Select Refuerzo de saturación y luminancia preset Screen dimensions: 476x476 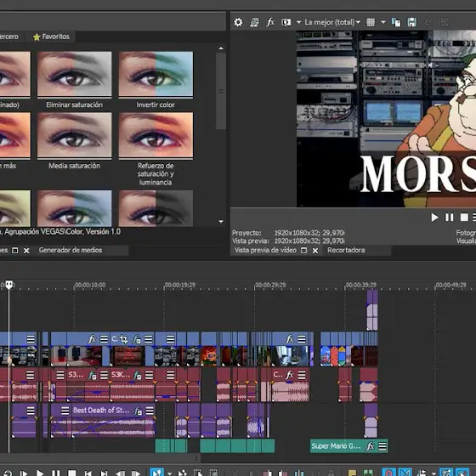click(x=156, y=135)
